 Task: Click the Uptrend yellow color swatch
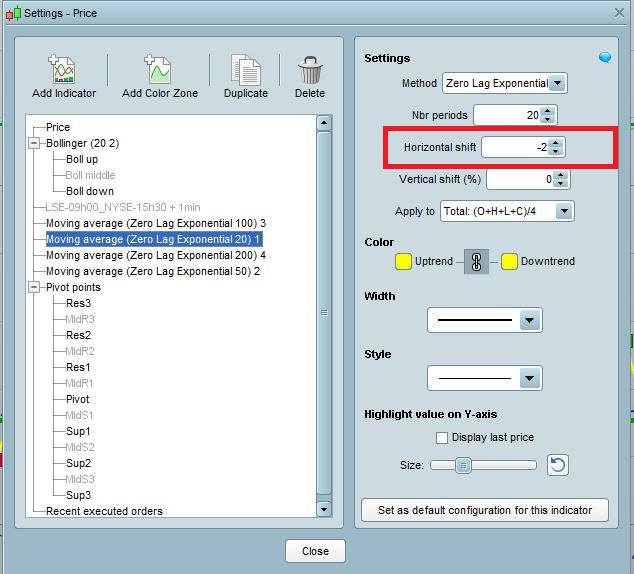click(x=403, y=262)
